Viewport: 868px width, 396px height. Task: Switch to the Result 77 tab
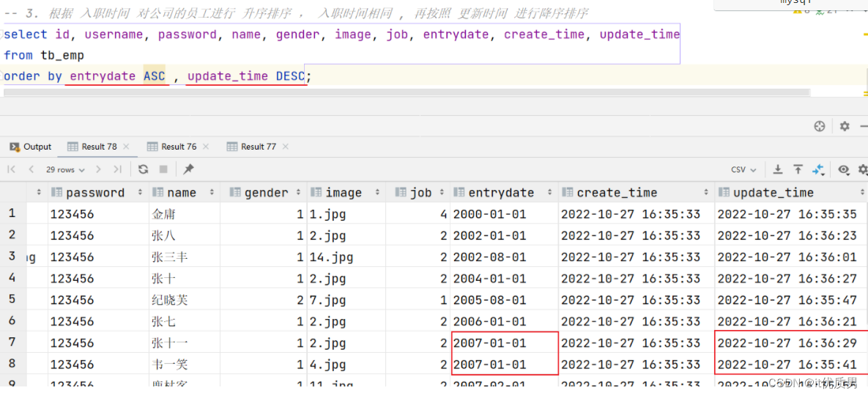pyautogui.click(x=258, y=147)
